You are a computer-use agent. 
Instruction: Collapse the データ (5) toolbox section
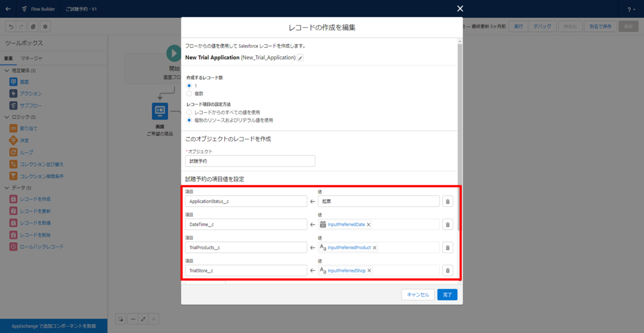point(6,187)
